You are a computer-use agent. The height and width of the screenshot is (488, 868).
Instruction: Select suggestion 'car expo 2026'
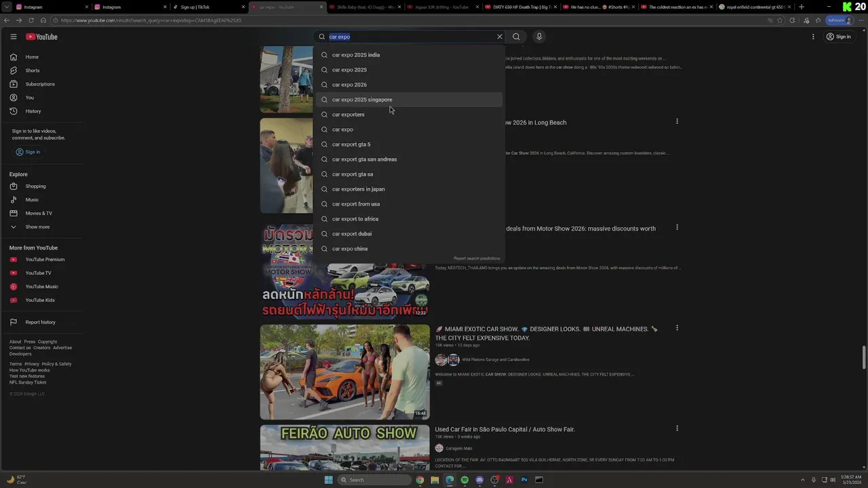pyautogui.click(x=409, y=85)
